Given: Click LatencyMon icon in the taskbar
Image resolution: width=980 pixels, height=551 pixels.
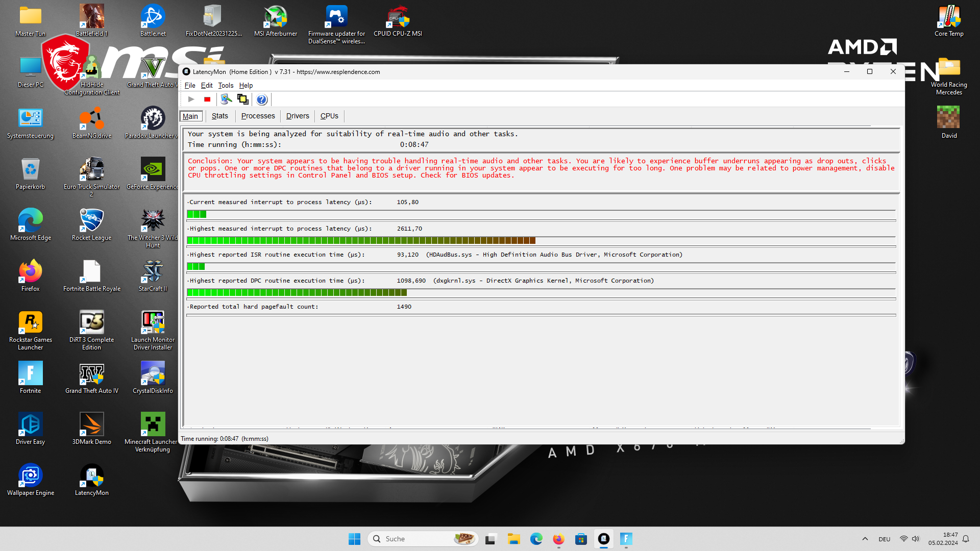Looking at the screenshot, I should 604,539.
